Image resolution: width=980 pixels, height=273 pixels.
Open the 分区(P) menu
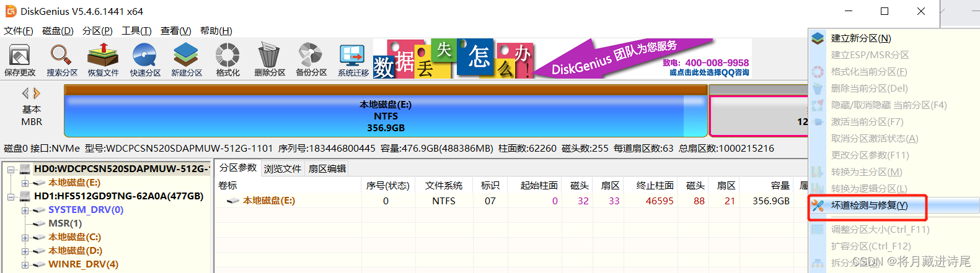(97, 31)
